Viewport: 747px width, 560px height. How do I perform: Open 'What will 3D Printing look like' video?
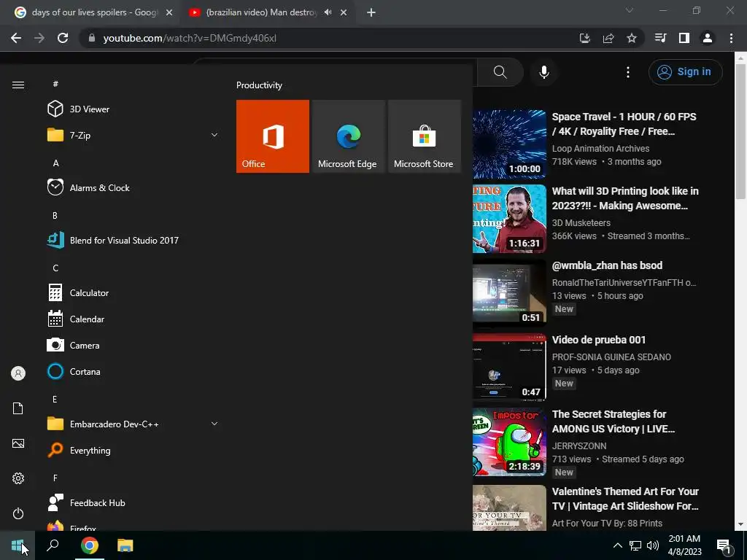click(625, 198)
